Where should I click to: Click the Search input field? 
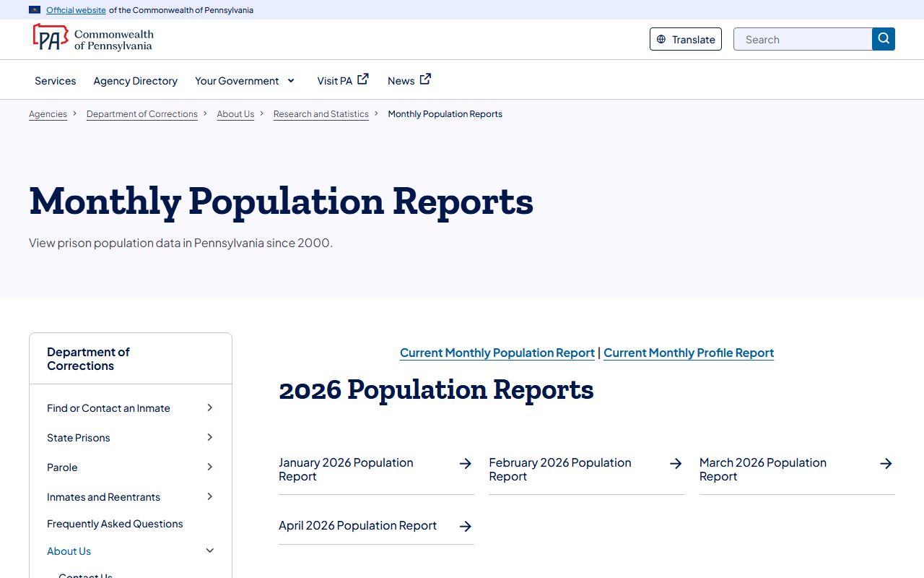point(803,39)
